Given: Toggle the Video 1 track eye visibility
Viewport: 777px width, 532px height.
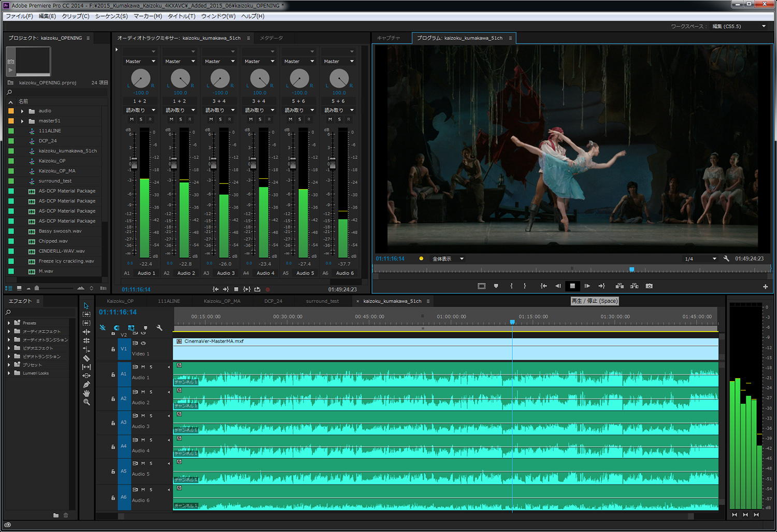Looking at the screenshot, I should (x=143, y=343).
